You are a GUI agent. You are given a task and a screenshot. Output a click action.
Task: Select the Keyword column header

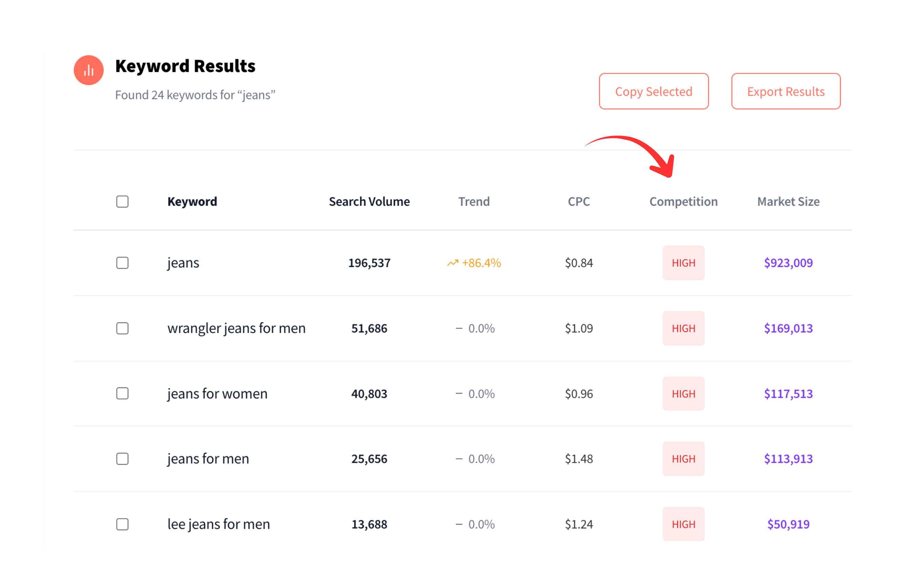(192, 202)
